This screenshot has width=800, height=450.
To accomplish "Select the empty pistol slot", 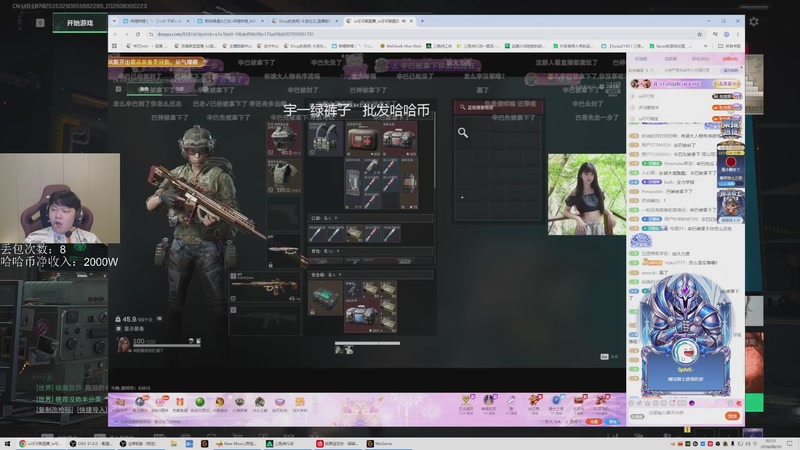I will (284, 213).
